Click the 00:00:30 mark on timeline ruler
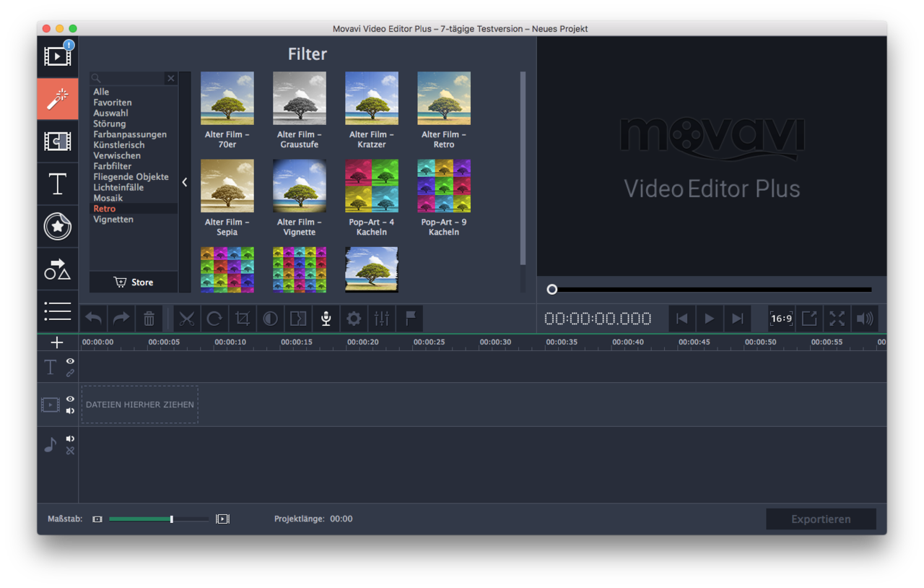Viewport: 924px width, 588px height. point(495,342)
